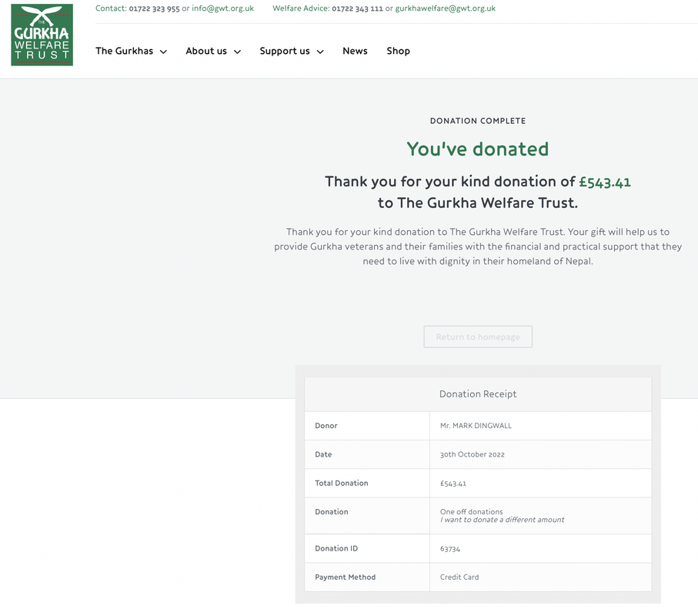This screenshot has height=616, width=698.
Task: Click Return to homepage button
Action: pyautogui.click(x=478, y=336)
